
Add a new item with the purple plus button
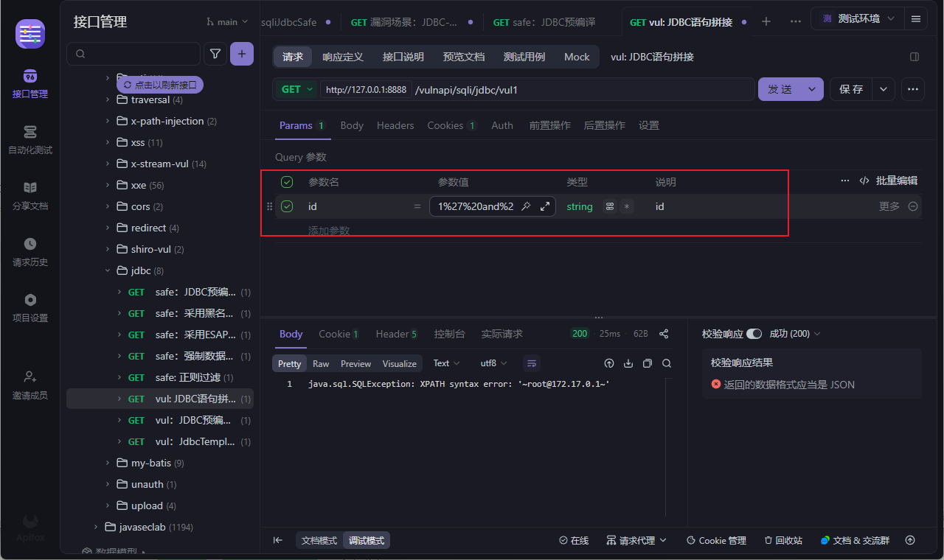coord(242,54)
